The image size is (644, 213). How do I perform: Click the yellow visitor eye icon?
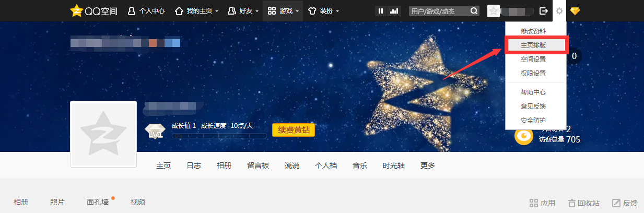click(523, 136)
